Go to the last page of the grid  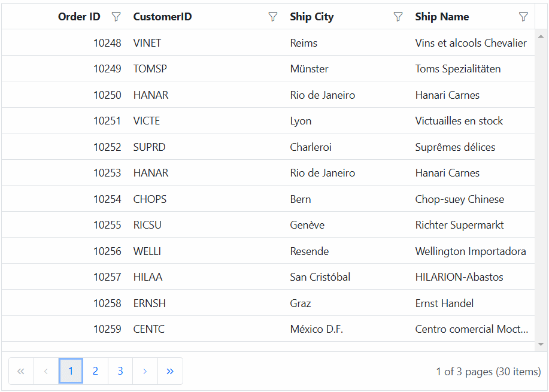pyautogui.click(x=170, y=371)
